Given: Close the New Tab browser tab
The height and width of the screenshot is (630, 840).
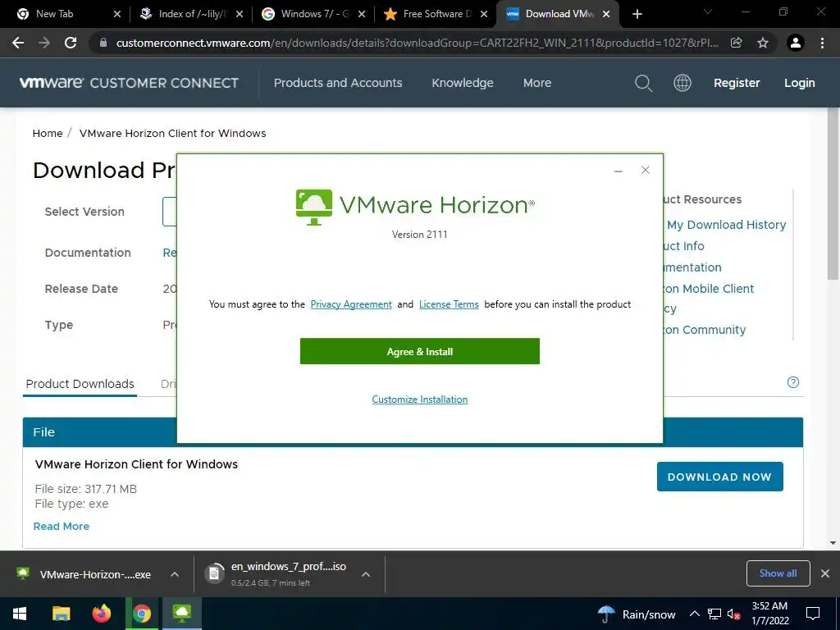Looking at the screenshot, I should pyautogui.click(x=117, y=15).
